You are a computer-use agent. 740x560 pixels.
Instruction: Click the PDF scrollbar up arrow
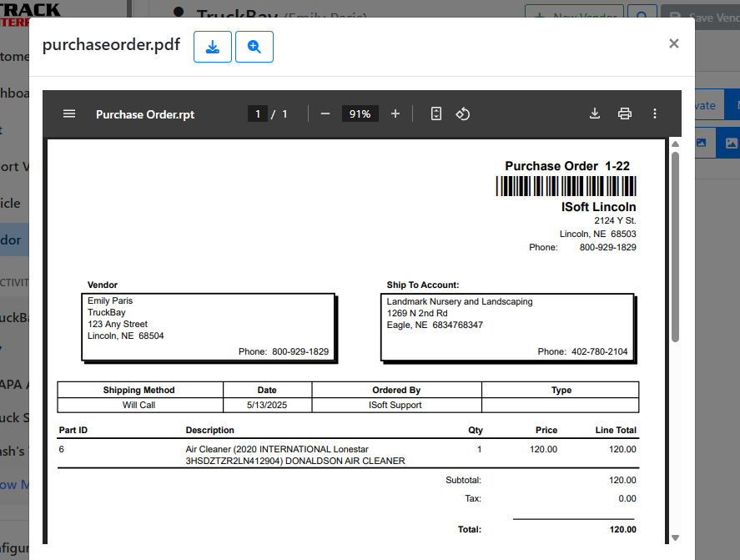point(675,145)
